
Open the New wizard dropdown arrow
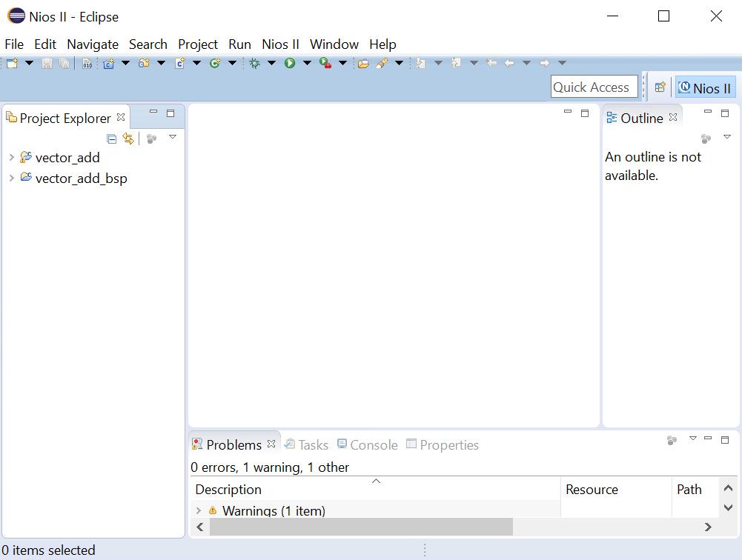coord(29,63)
